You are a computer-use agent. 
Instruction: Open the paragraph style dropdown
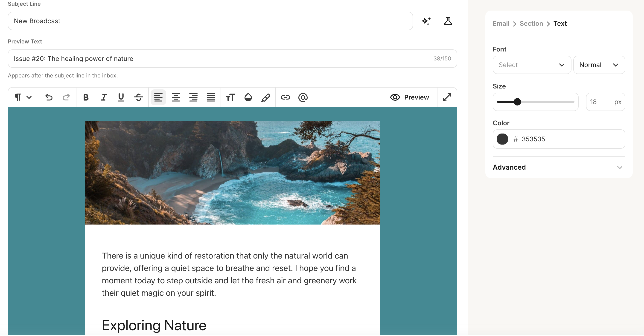23,97
